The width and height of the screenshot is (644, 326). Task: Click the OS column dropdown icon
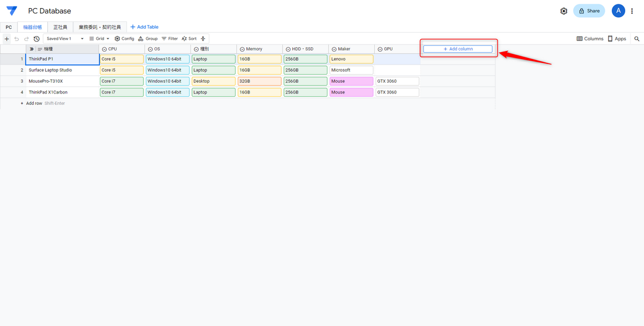(150, 49)
